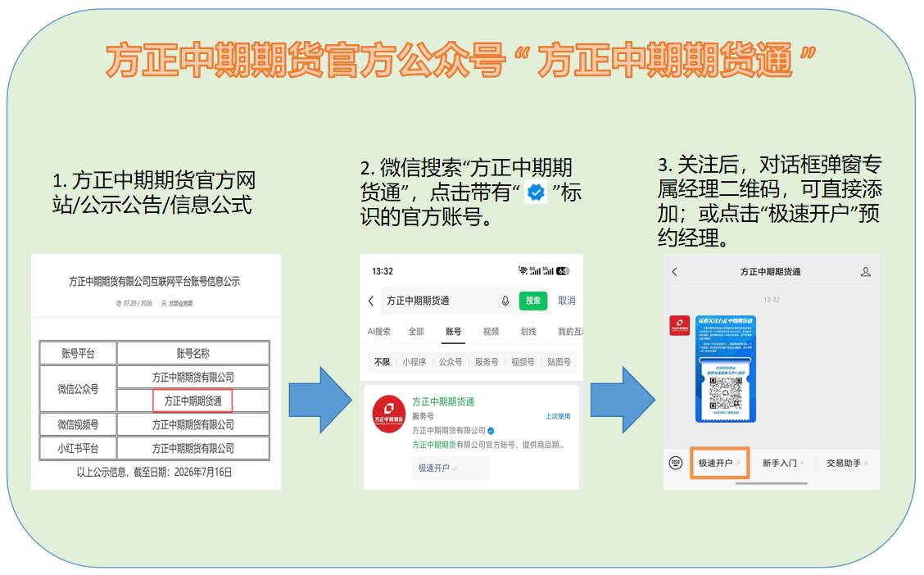
Task: Choose the 服务号 filter
Action: pyautogui.click(x=487, y=362)
